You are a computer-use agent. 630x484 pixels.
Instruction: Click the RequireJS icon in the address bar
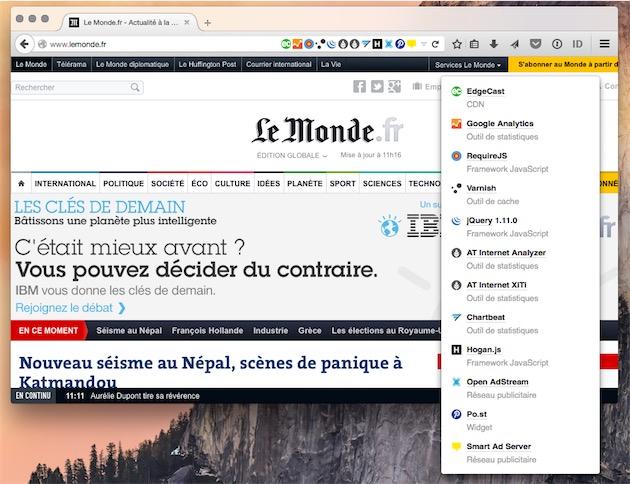coord(309,44)
